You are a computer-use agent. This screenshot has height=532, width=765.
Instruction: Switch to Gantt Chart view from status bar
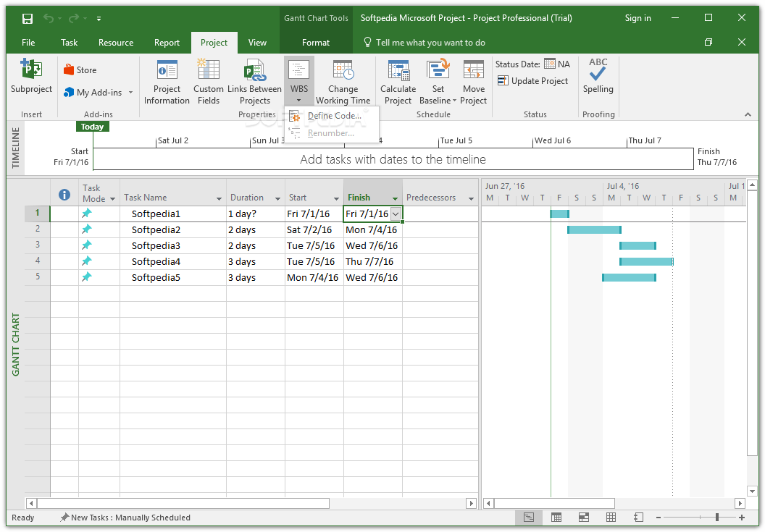528,518
